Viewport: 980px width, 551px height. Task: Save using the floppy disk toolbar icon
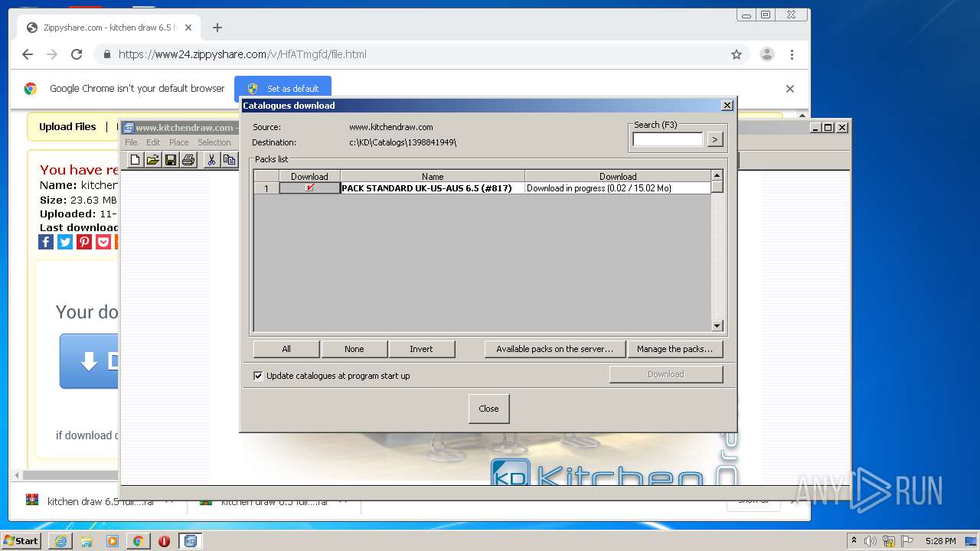point(171,159)
